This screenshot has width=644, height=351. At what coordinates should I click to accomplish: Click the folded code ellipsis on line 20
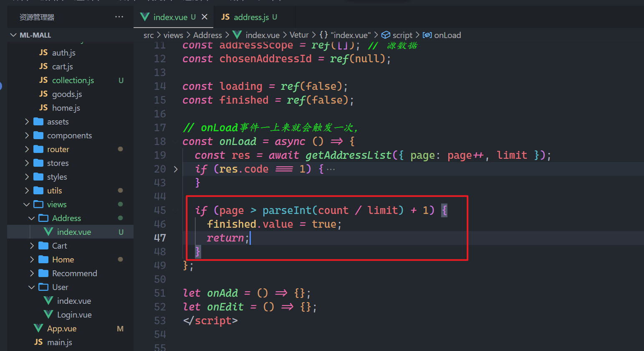tap(331, 169)
